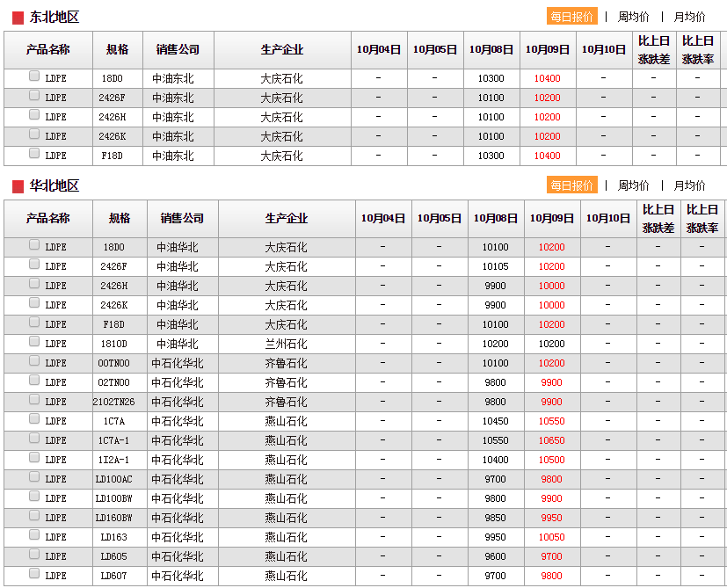
Task: Click 比上日涨跌率 header in 华北地区 table
Action: point(702,219)
